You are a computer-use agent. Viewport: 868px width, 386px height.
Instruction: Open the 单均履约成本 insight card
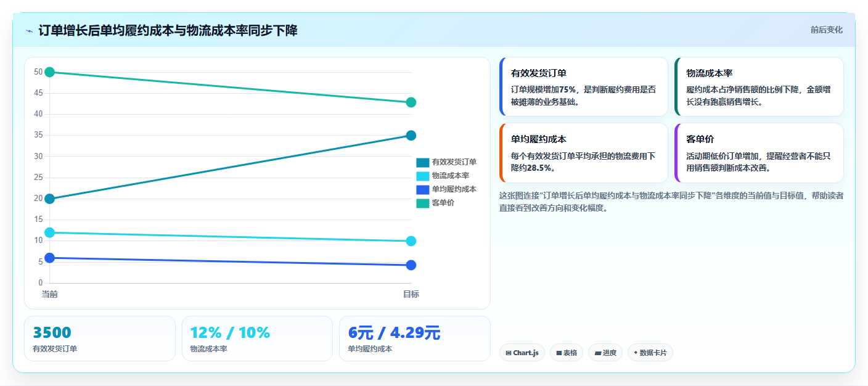584,153
